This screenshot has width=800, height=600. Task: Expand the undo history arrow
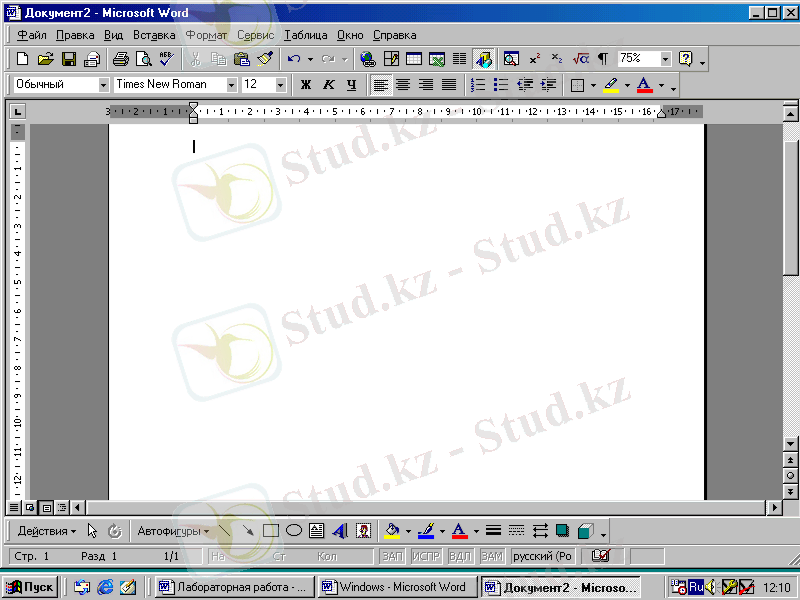(310, 60)
